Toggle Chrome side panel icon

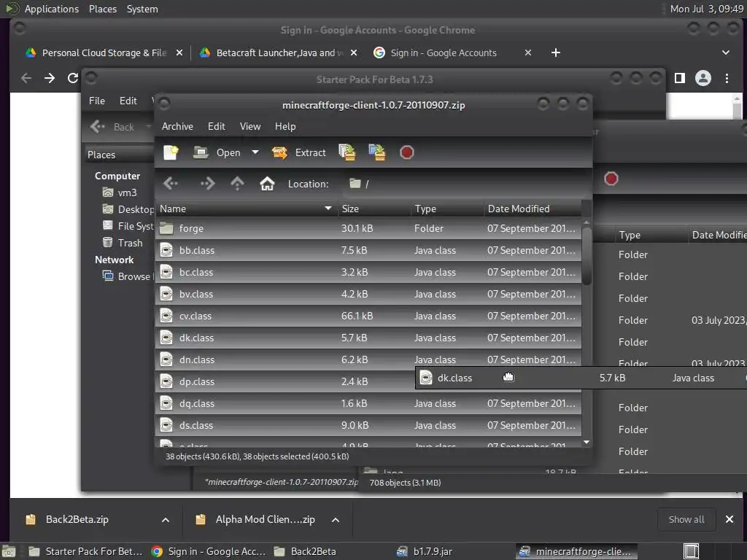click(680, 78)
